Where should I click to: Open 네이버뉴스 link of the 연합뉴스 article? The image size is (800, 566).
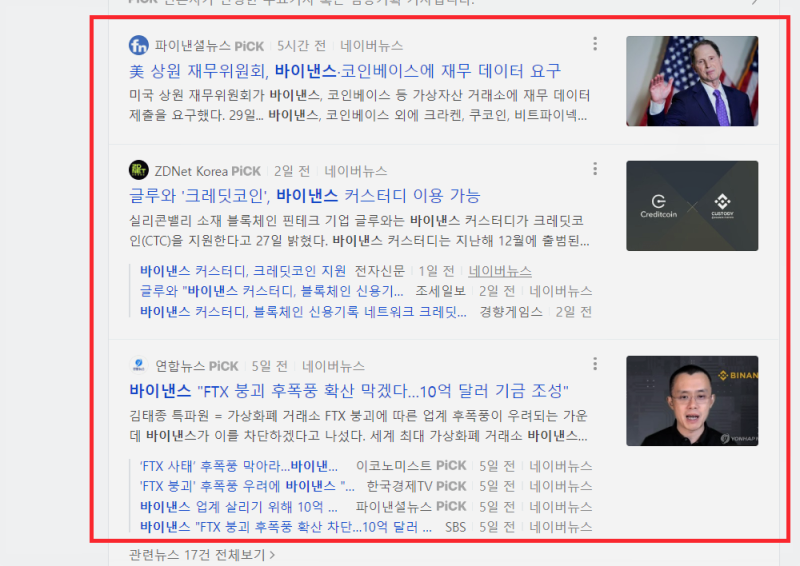[333, 366]
